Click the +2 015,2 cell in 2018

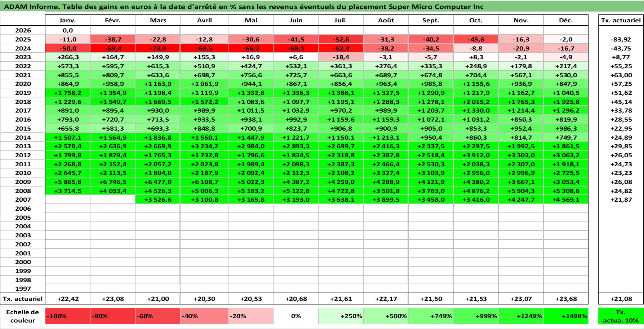[476, 102]
